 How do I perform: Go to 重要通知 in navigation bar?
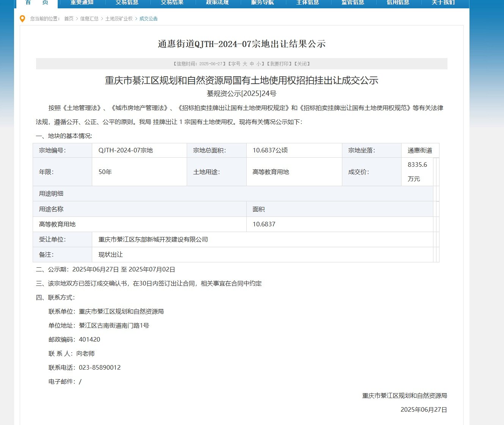coord(82,3)
